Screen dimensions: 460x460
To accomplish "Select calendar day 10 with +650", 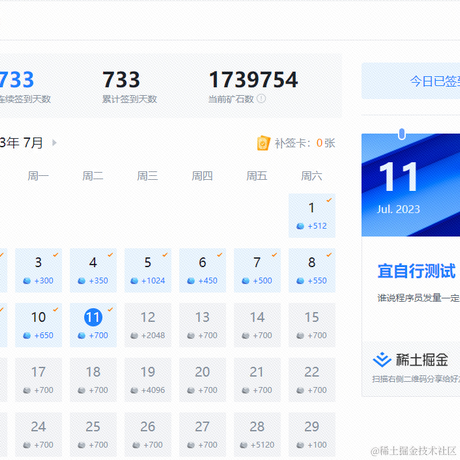I will 38,325.
